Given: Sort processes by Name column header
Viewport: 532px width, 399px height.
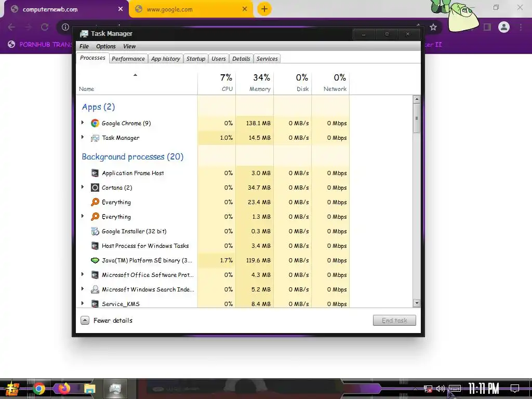Looking at the screenshot, I should tap(137, 83).
